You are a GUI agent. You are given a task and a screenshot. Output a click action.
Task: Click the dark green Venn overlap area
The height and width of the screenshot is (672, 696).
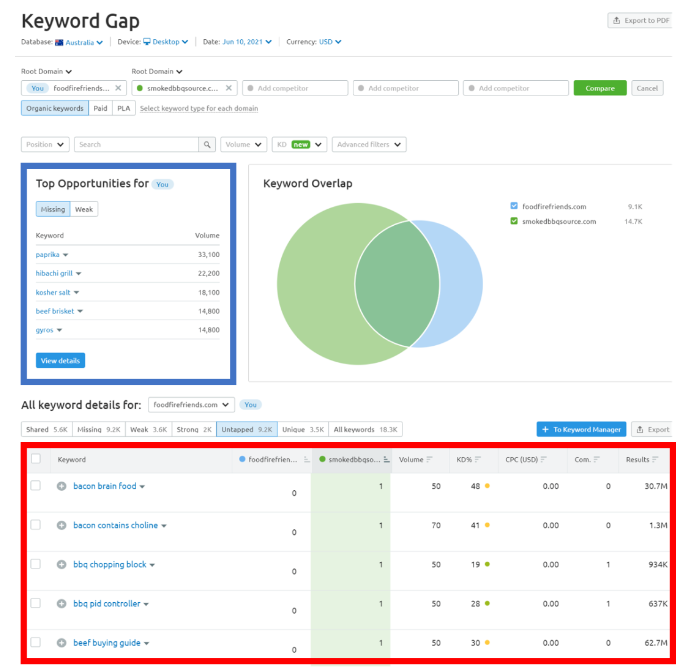tap(397, 284)
